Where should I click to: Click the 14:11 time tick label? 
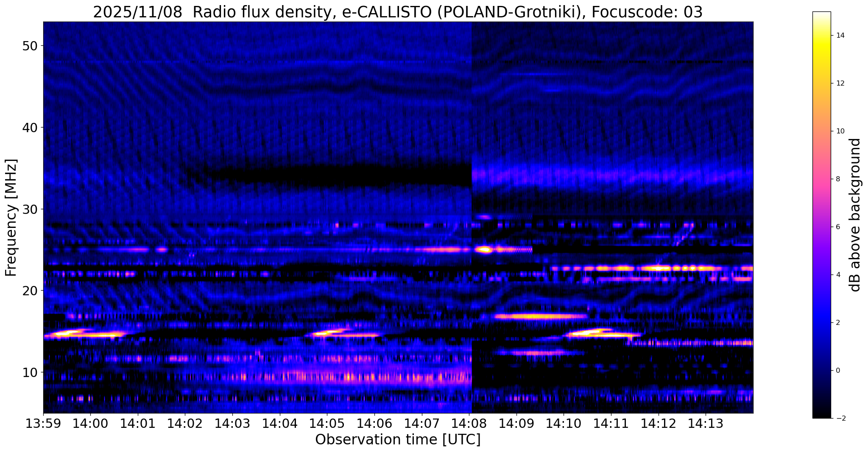click(x=611, y=424)
